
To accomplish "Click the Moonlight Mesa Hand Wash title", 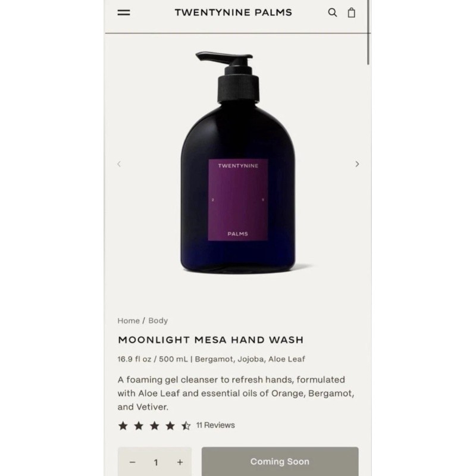I will pyautogui.click(x=211, y=340).
